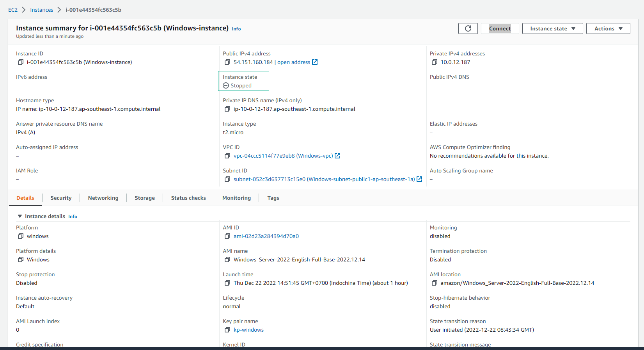Open the Networking tab

click(103, 198)
